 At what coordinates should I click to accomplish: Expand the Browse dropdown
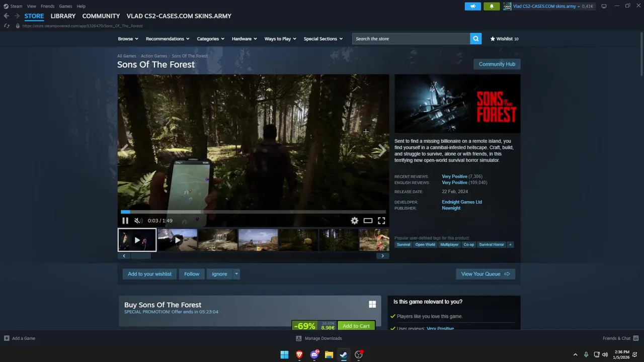pos(128,39)
